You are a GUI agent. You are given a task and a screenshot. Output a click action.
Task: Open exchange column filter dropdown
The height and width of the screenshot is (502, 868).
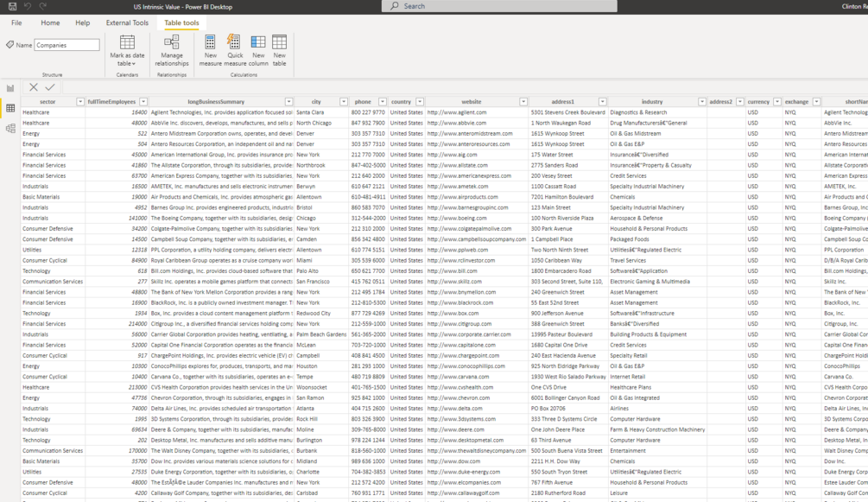click(816, 101)
